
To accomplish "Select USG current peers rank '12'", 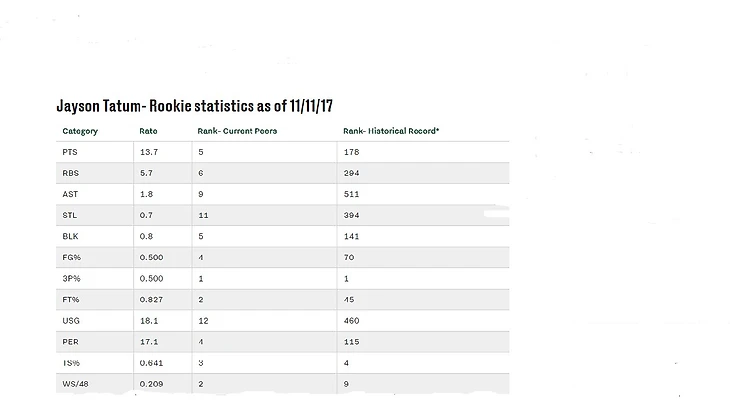I will [x=203, y=320].
